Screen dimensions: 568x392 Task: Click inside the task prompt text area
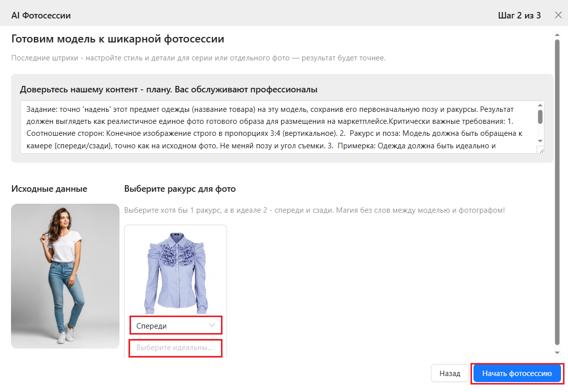click(x=275, y=127)
